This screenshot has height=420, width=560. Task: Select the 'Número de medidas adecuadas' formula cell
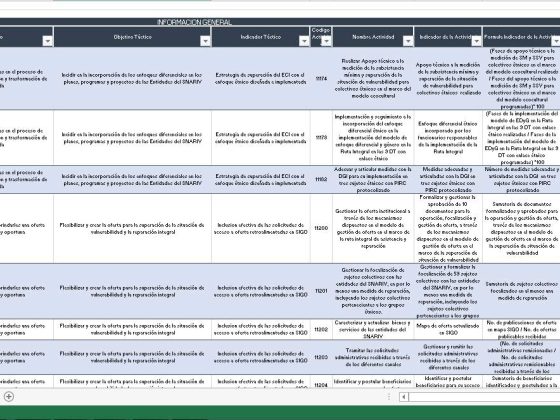(521, 179)
